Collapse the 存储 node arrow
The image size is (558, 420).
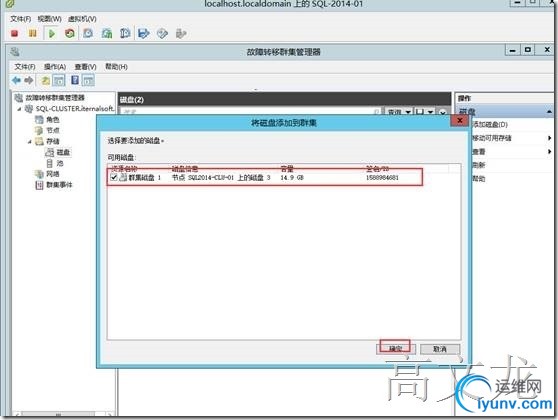click(30, 142)
